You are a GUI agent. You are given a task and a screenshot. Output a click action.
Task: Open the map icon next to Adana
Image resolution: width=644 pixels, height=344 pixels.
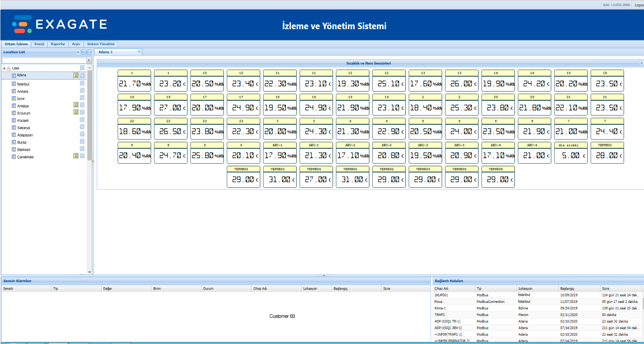click(76, 75)
